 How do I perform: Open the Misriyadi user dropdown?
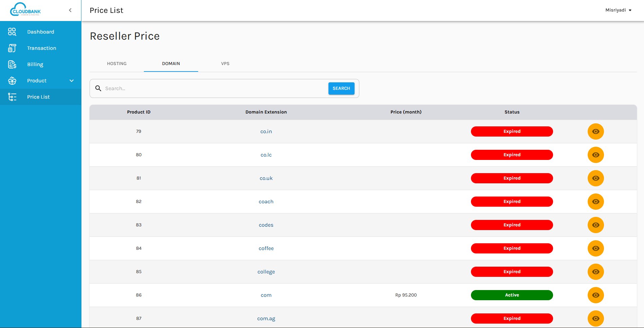(x=618, y=10)
